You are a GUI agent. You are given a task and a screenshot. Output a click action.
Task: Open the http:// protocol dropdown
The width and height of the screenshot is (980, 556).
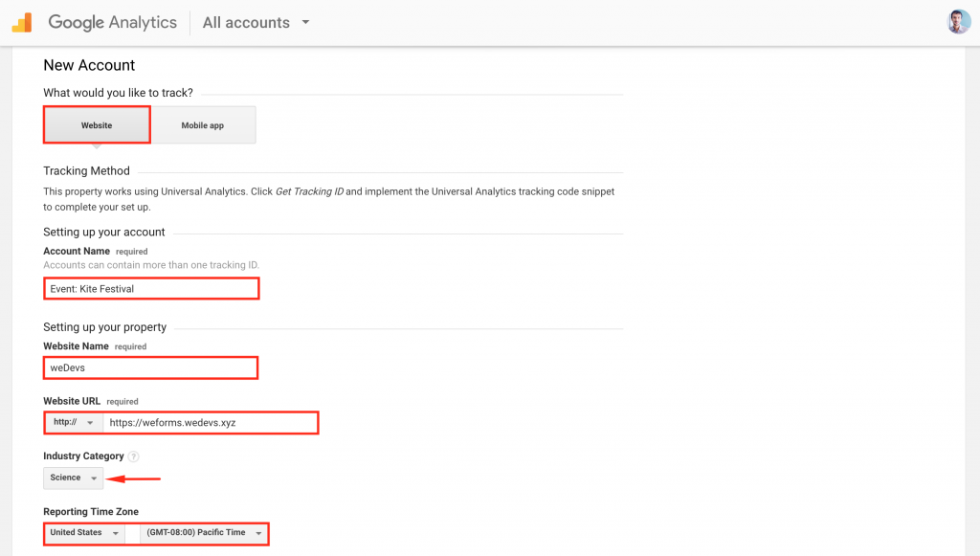click(x=73, y=422)
